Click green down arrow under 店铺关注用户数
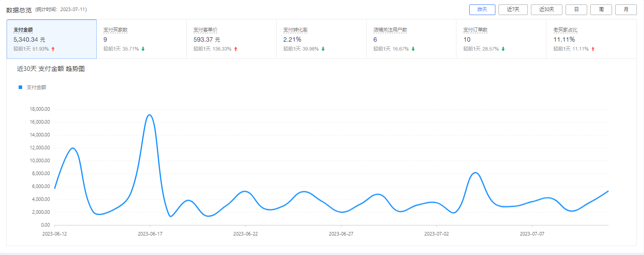This screenshot has width=644, height=255. [x=413, y=49]
